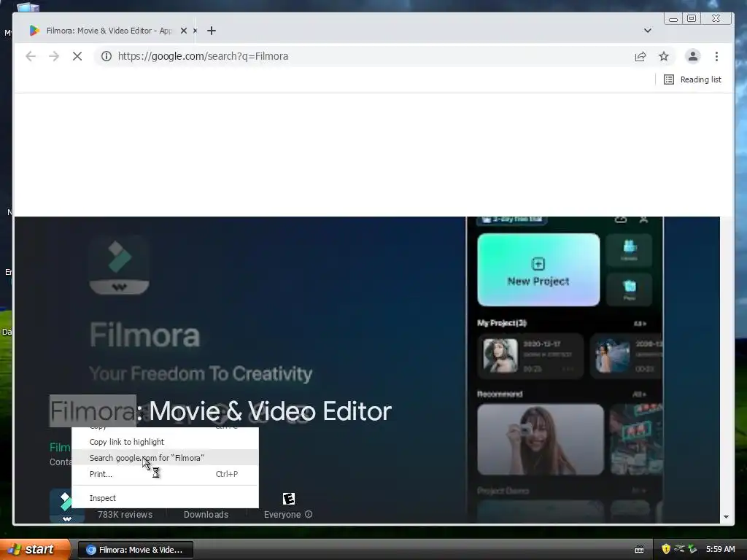View site information icon in address bar
This screenshot has width=747, height=560.
point(107,56)
